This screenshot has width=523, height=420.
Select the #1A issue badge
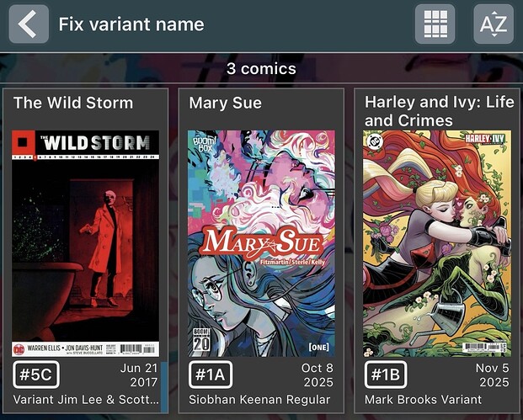tap(211, 375)
